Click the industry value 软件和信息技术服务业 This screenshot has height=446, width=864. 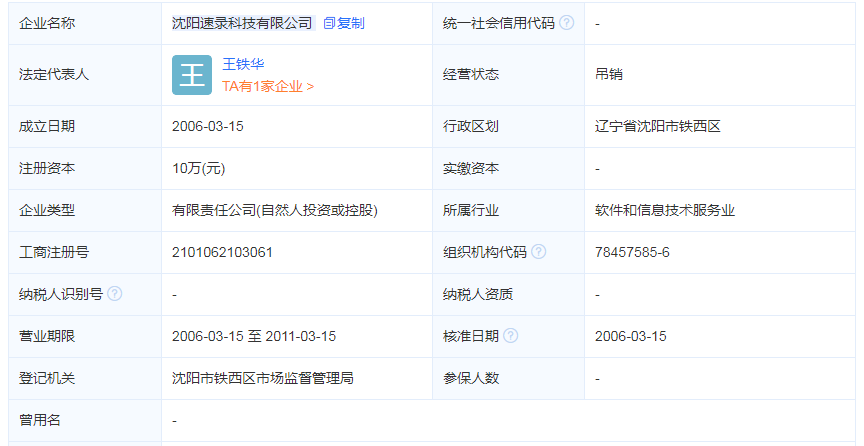pyautogui.click(x=665, y=210)
